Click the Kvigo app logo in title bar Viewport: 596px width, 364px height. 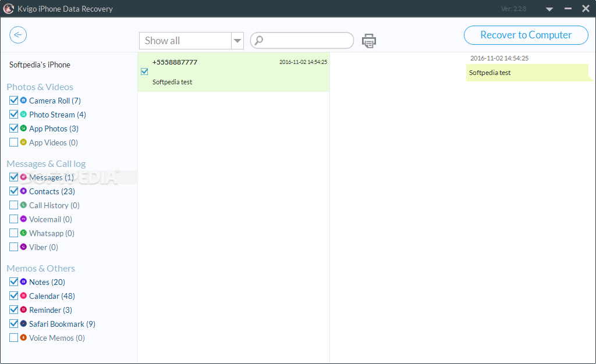click(8, 8)
